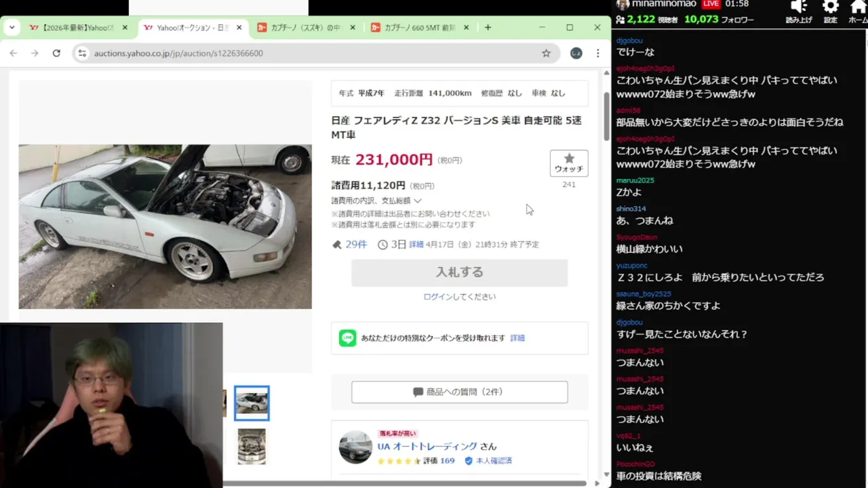Switch to カプチーノ（スズキ）の中 tab

point(307,28)
